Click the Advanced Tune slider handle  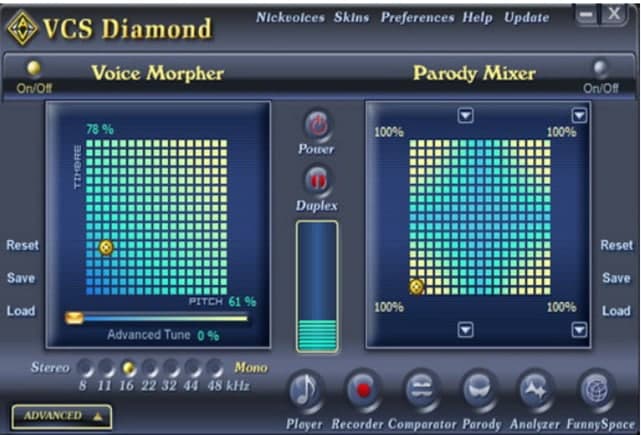tap(74, 317)
